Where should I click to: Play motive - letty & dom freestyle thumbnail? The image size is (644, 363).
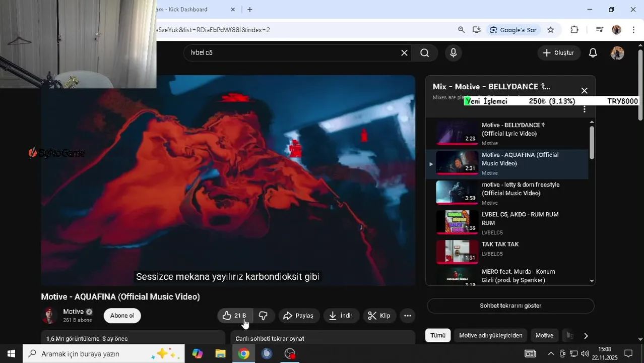click(457, 192)
